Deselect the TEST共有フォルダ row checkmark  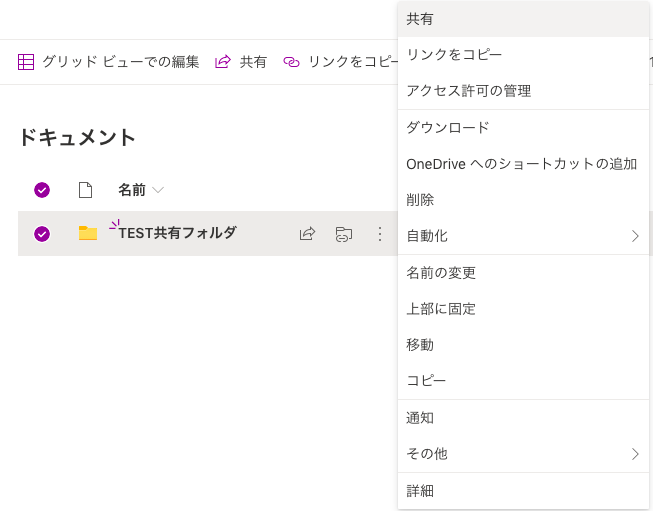point(42,234)
